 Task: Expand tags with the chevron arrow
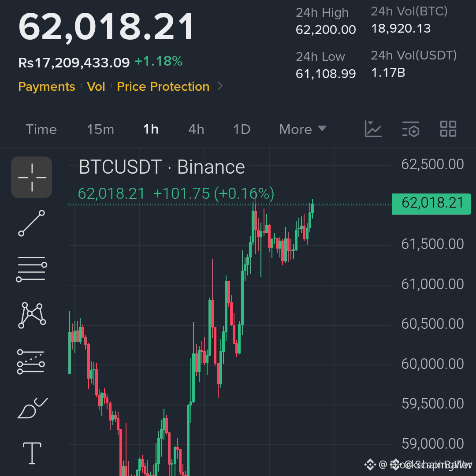click(x=220, y=86)
